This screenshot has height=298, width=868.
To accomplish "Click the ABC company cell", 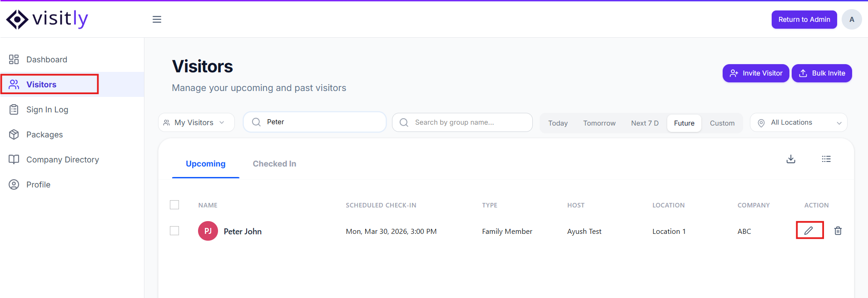I will click(744, 232).
